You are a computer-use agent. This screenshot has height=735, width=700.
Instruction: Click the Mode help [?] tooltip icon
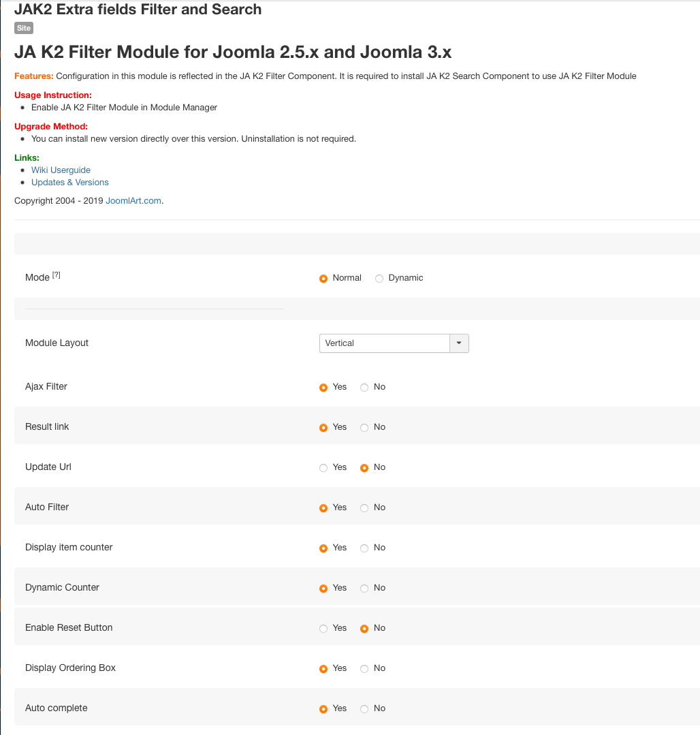coord(57,275)
